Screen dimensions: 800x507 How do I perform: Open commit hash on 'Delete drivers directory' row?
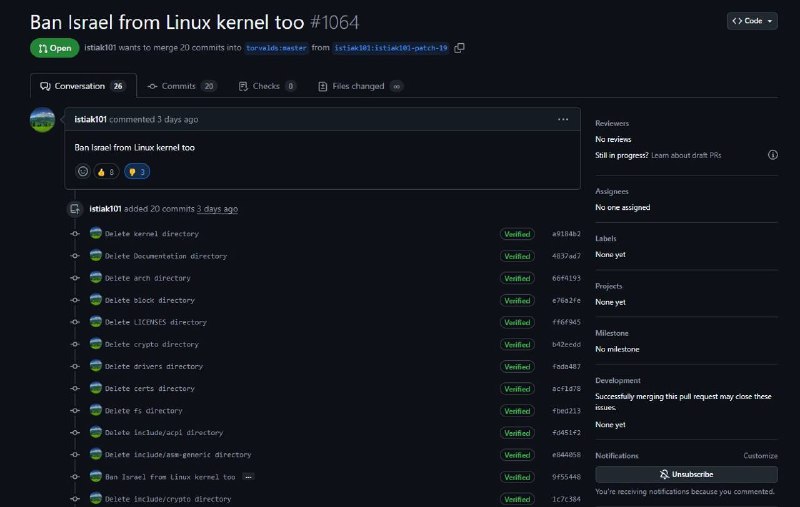point(566,367)
